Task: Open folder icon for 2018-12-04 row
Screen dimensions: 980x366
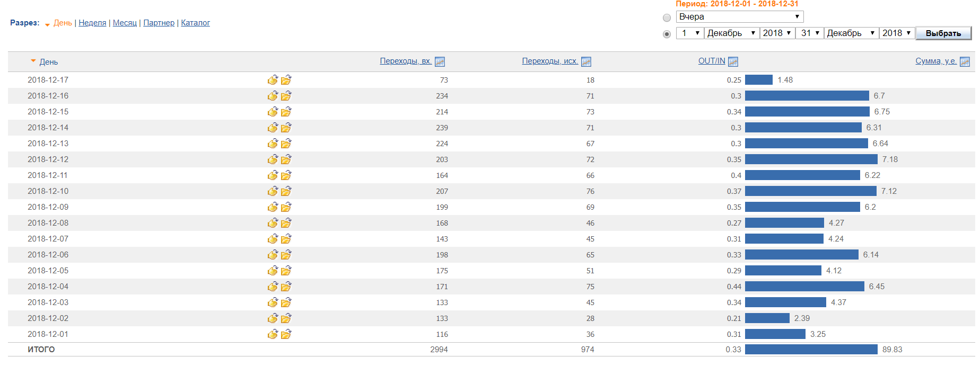Action: click(x=286, y=287)
